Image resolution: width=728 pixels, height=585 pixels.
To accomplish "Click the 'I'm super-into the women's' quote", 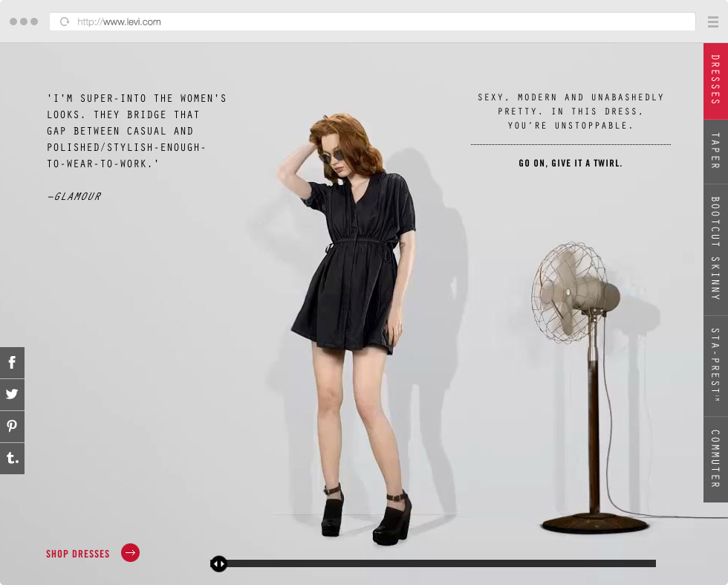I will (137, 131).
